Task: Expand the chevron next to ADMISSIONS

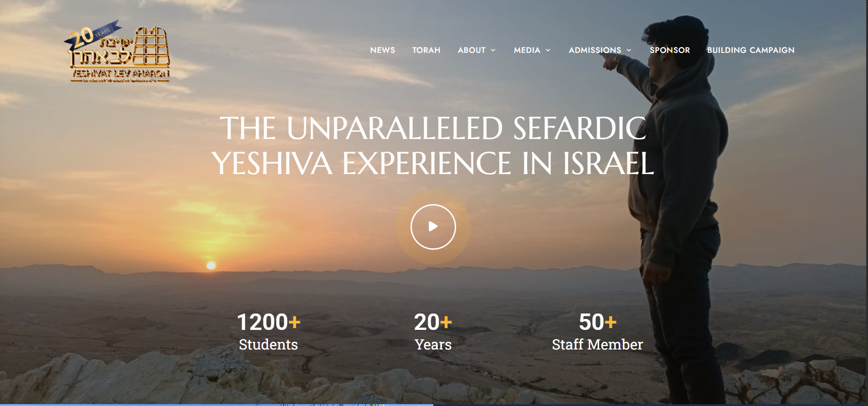Action: (629, 50)
